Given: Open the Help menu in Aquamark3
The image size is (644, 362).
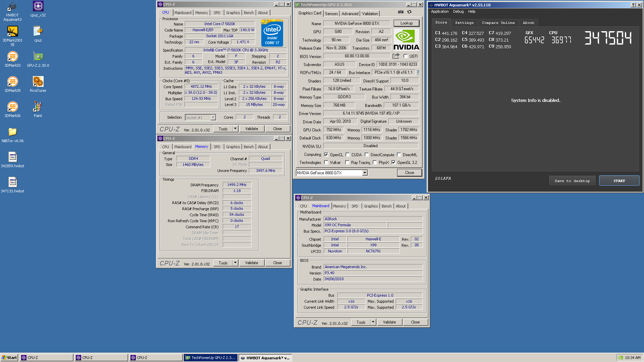Looking at the screenshot, I should point(472,12).
